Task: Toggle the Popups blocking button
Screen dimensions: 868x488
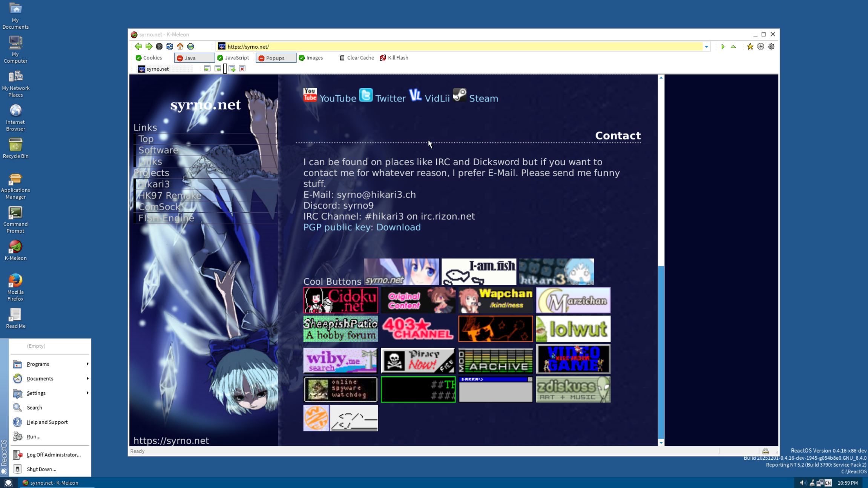Action: (276, 58)
